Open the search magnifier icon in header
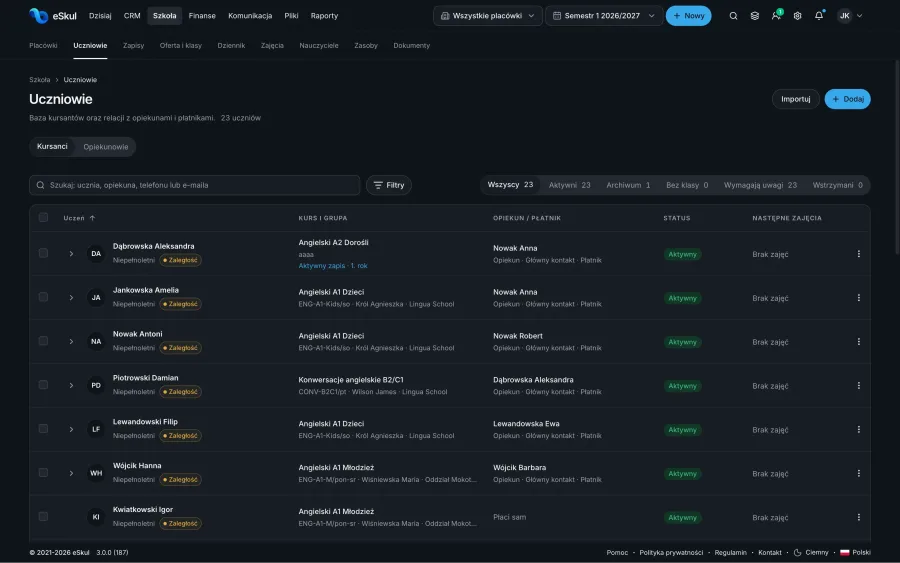Screen dimensions: 900x563 click(x=733, y=16)
